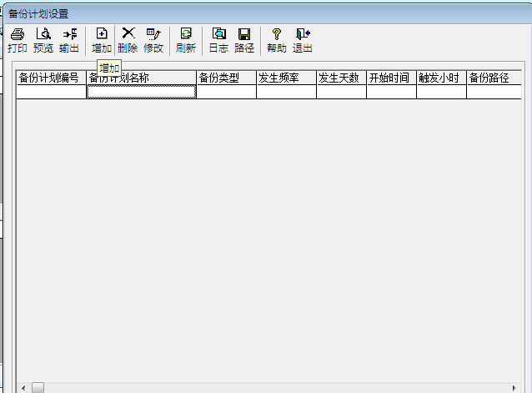
Task: Exit the window with 退出
Action: [303, 40]
